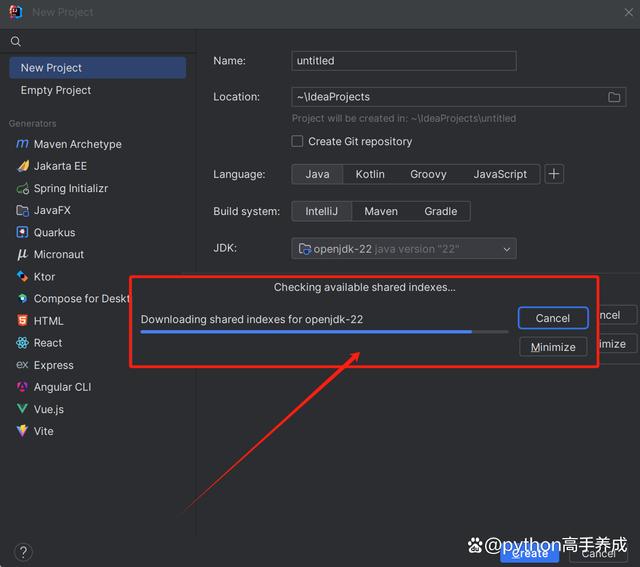This screenshot has width=640, height=567.
Task: Open the New Project sidebar entry
Action: pos(97,68)
